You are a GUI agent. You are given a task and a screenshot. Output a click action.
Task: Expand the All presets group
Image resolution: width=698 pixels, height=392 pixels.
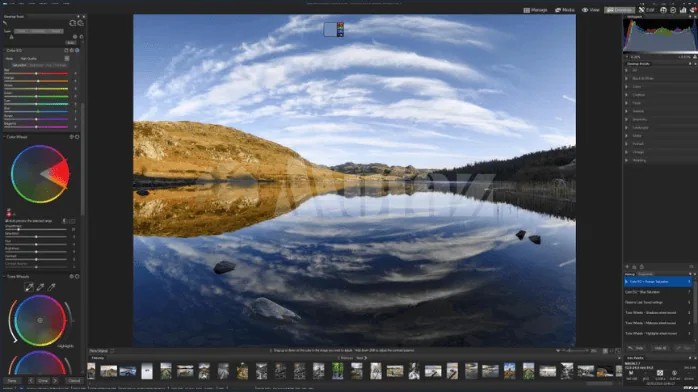627,70
